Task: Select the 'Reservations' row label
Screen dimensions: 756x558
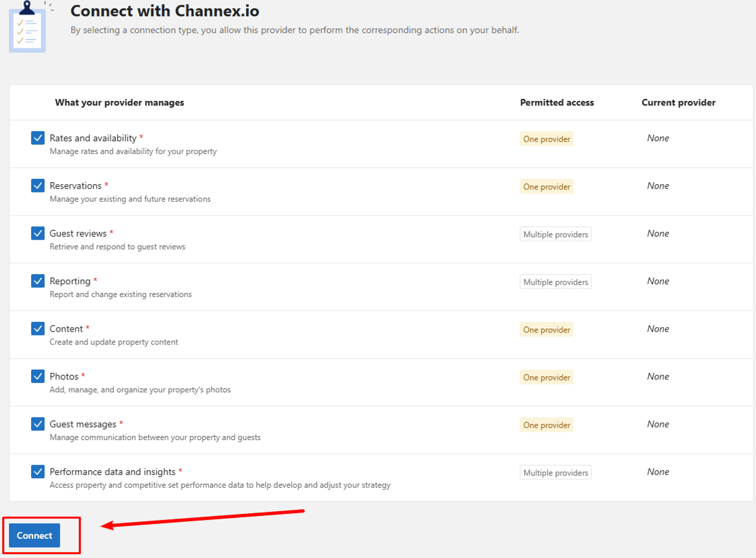Action: pos(76,186)
